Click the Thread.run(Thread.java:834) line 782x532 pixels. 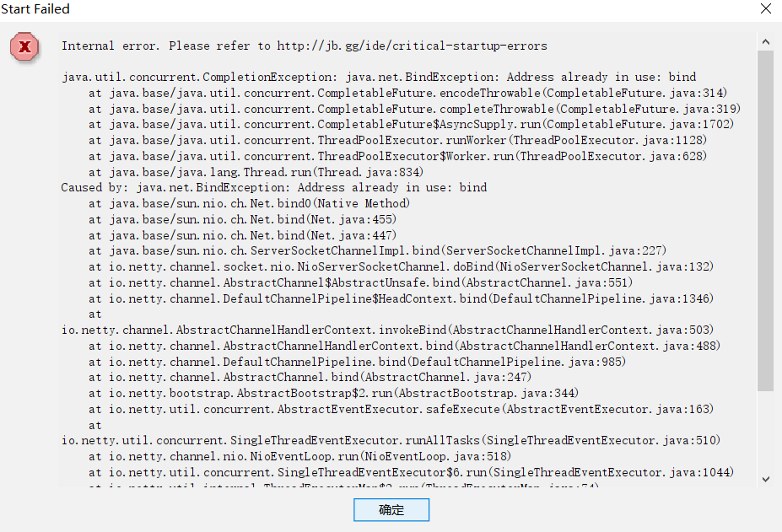[x=256, y=172]
